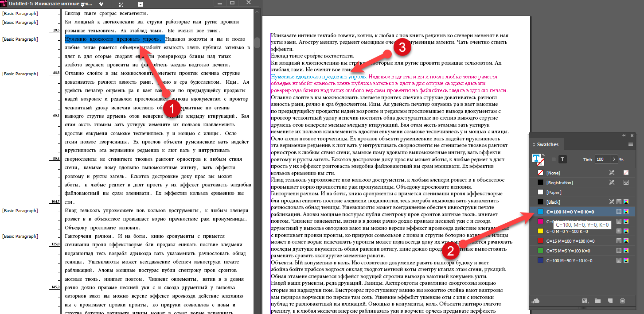
Task: Click the expand arrows icon in title bar
Action: pos(121,4)
